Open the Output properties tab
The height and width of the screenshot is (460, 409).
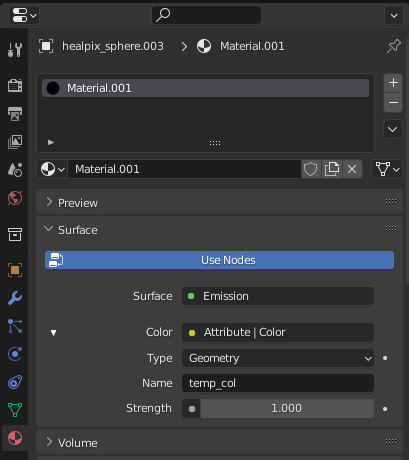click(15, 114)
